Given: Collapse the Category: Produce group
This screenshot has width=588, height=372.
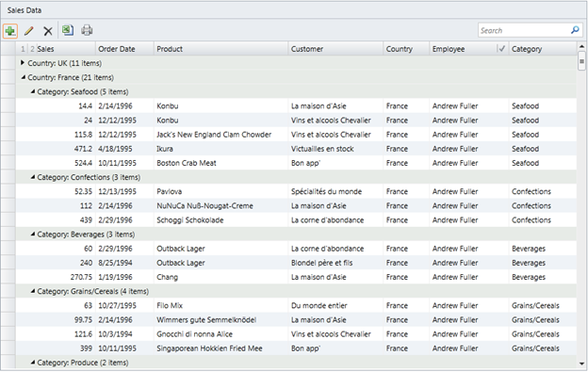Looking at the screenshot, I should [x=33, y=363].
